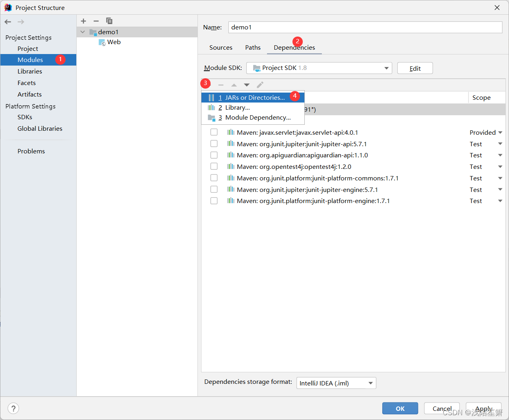
Task: Check the junit-jupiter-engine dependency checkbox
Action: tap(214, 189)
